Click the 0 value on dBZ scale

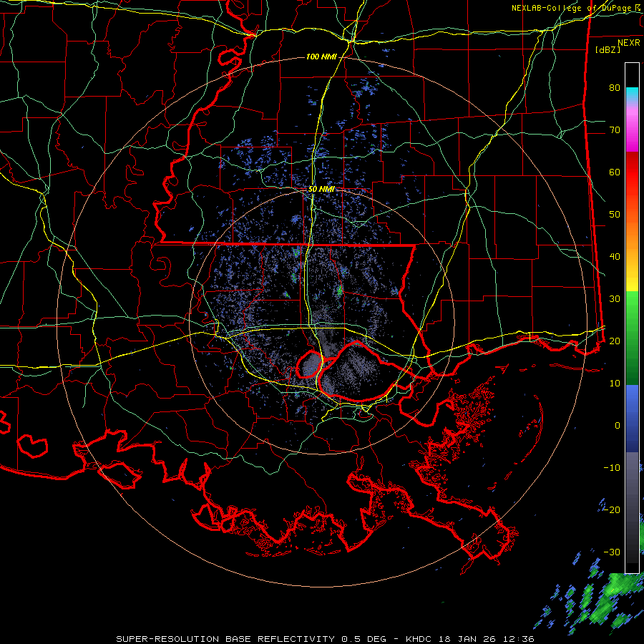tap(618, 426)
